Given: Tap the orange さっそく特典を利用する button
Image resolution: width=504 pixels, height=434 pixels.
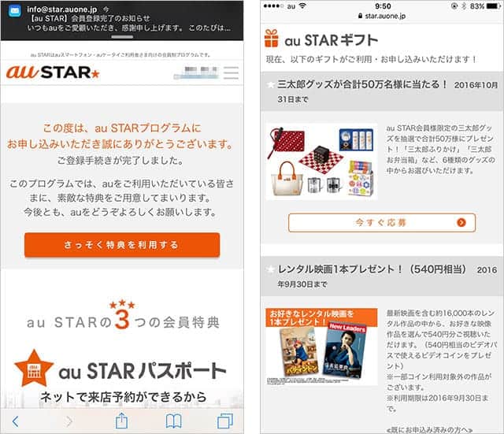Looking at the screenshot, I should [122, 245].
